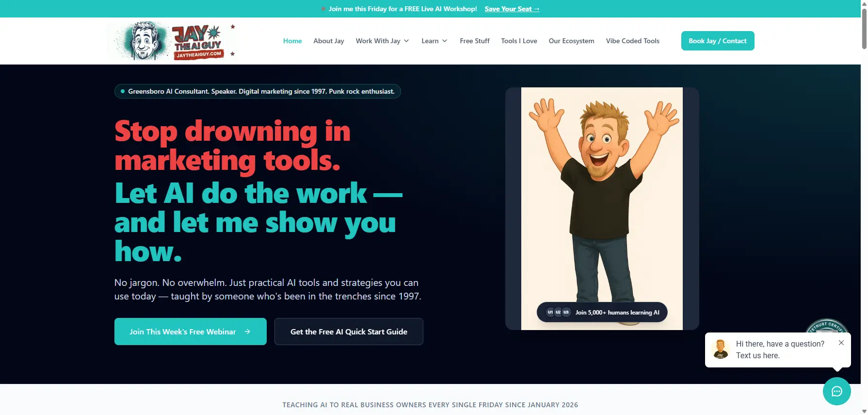The width and height of the screenshot is (868, 415).
Task: Click the page vertical scrollbar thumb
Action: (x=864, y=28)
